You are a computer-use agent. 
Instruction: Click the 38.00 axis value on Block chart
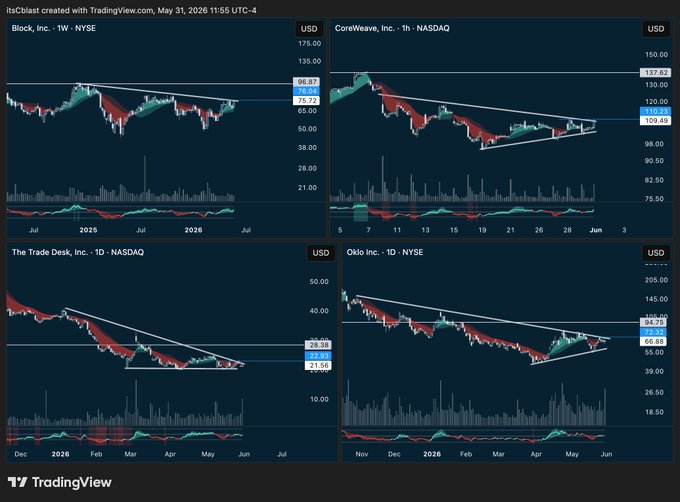coord(307,147)
